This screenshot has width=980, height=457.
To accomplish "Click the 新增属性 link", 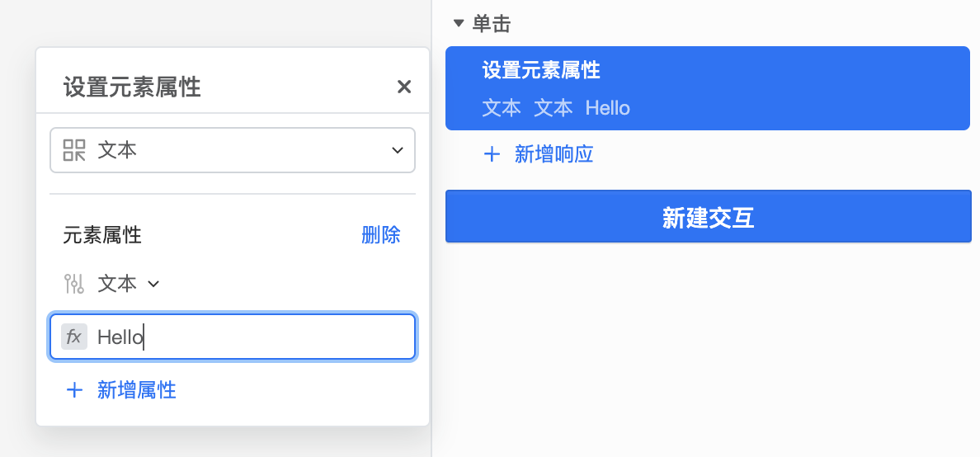I will tap(137, 391).
